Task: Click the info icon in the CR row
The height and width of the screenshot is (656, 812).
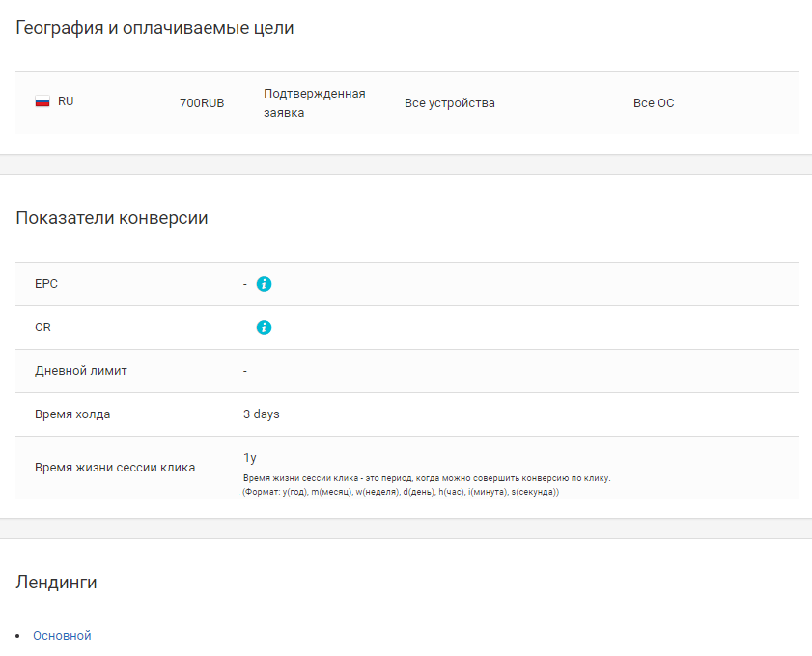Action: coord(265,328)
